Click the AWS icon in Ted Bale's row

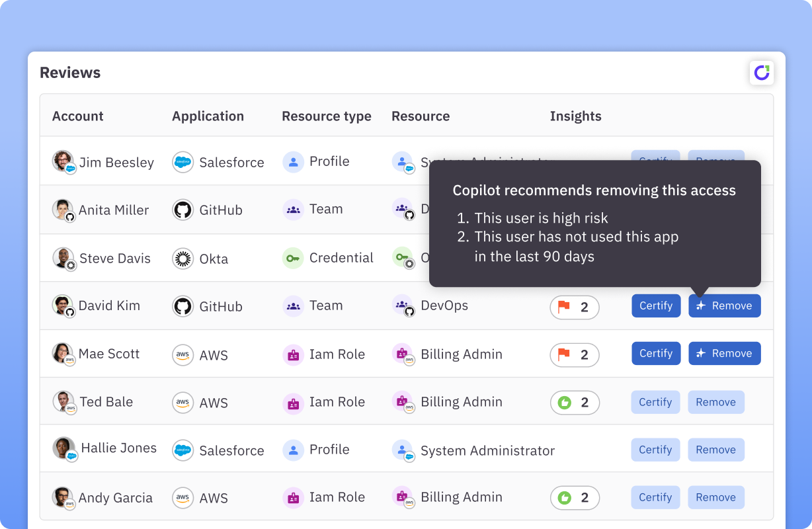(183, 403)
